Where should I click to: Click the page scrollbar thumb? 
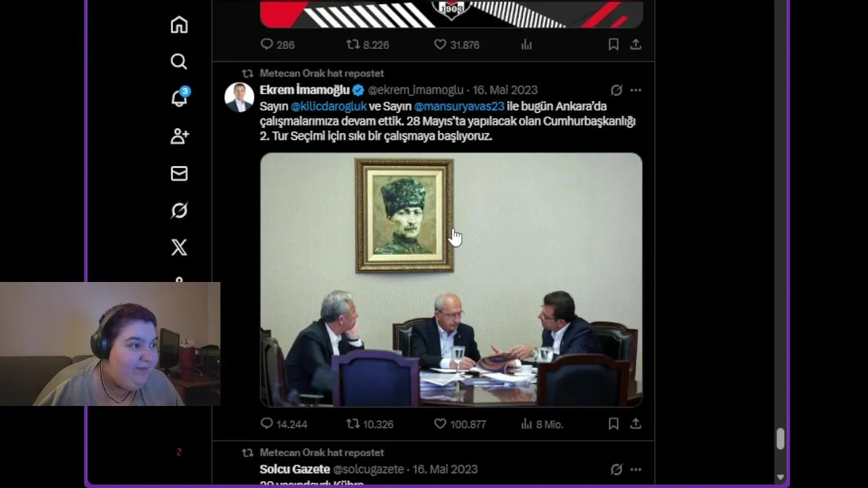pyautogui.click(x=781, y=439)
